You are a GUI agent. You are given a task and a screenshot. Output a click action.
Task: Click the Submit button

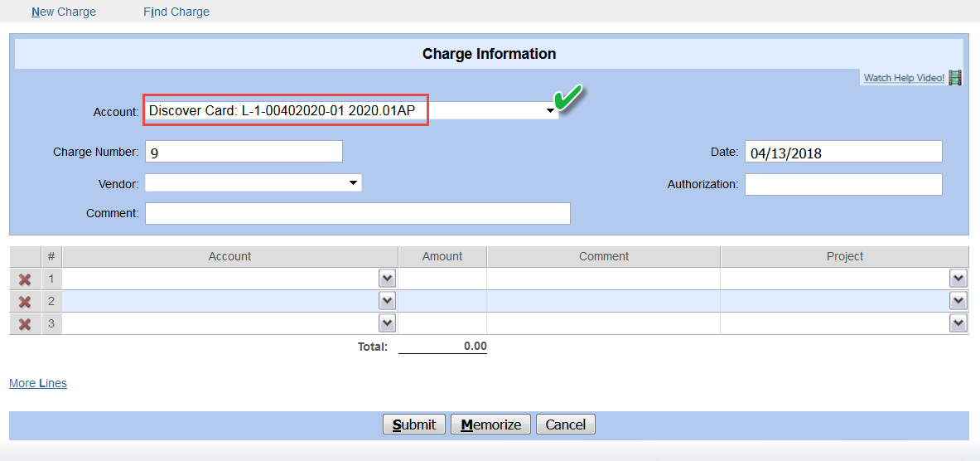click(x=413, y=425)
